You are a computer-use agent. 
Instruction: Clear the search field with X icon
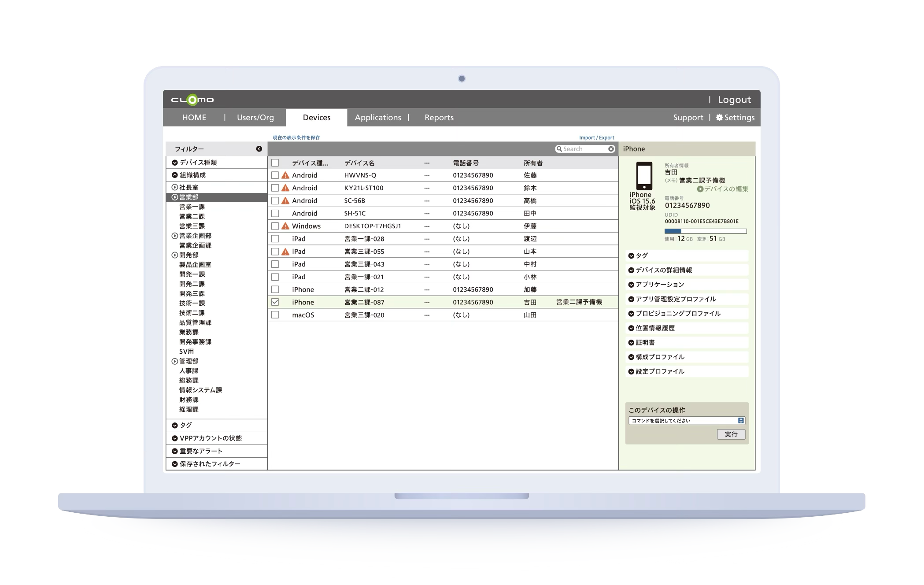611,149
